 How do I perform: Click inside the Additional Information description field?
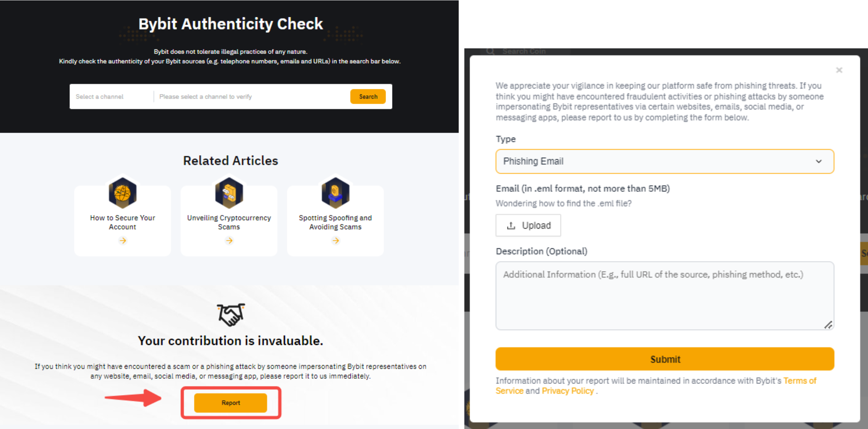pos(664,296)
